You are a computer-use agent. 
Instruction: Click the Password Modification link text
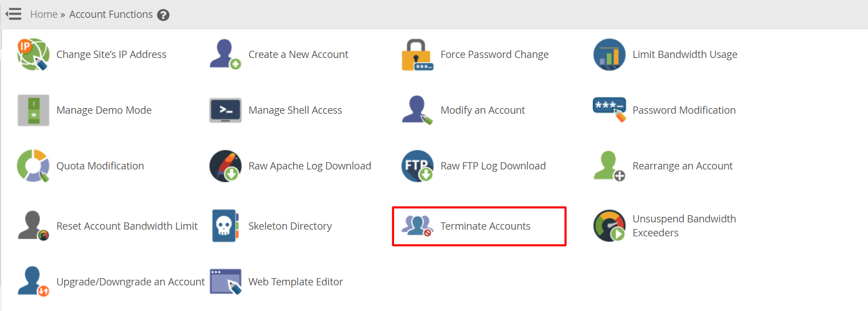coord(684,110)
